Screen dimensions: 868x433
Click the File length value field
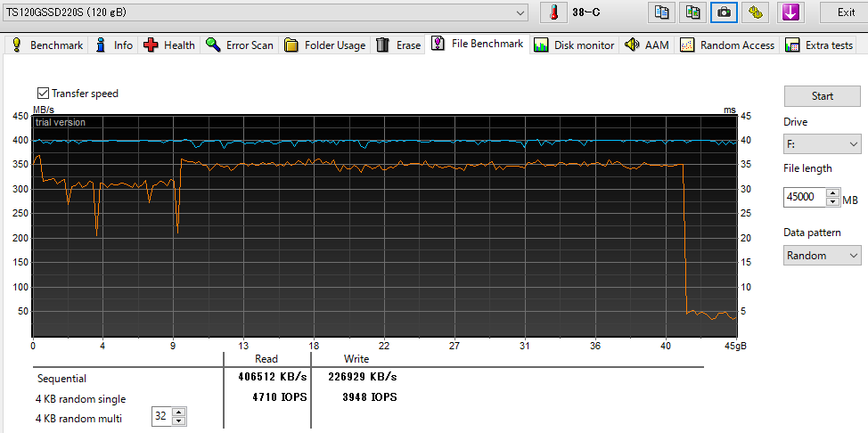point(805,197)
